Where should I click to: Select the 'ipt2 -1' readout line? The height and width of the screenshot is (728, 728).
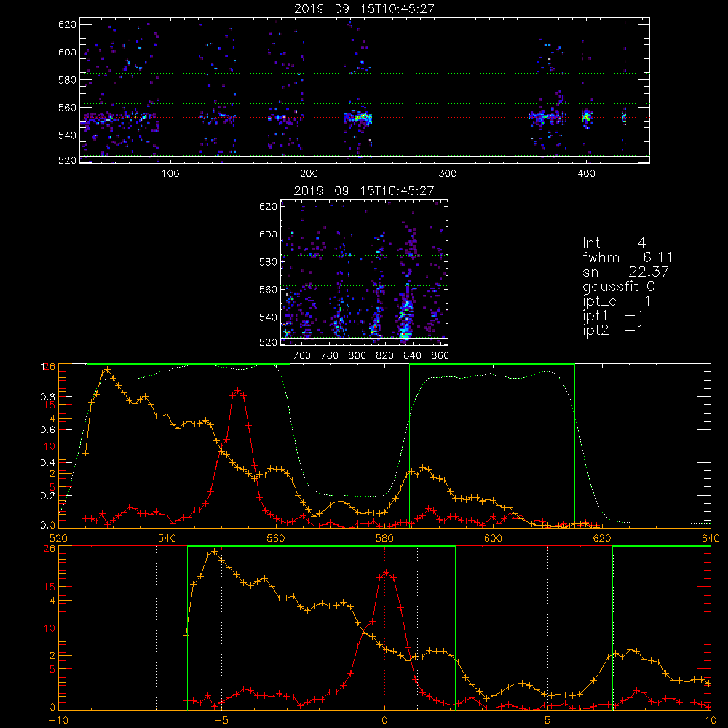point(613,330)
